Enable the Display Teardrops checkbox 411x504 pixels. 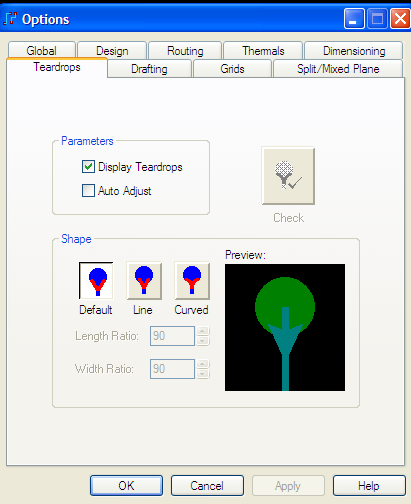88,166
